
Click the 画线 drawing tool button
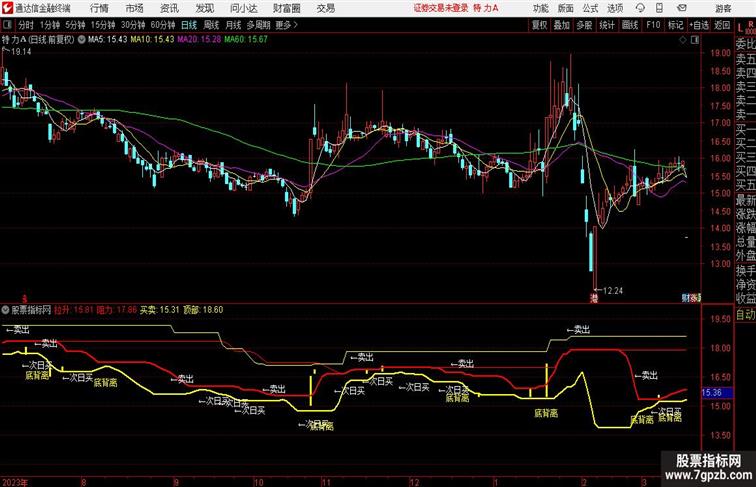tap(630, 25)
